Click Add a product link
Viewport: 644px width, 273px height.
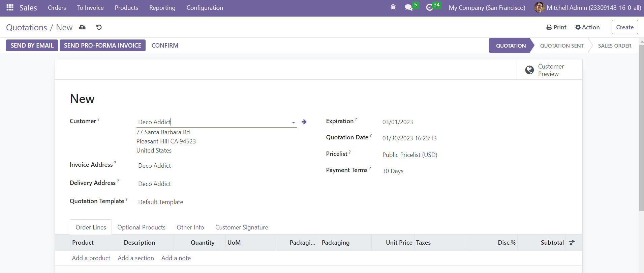91,258
